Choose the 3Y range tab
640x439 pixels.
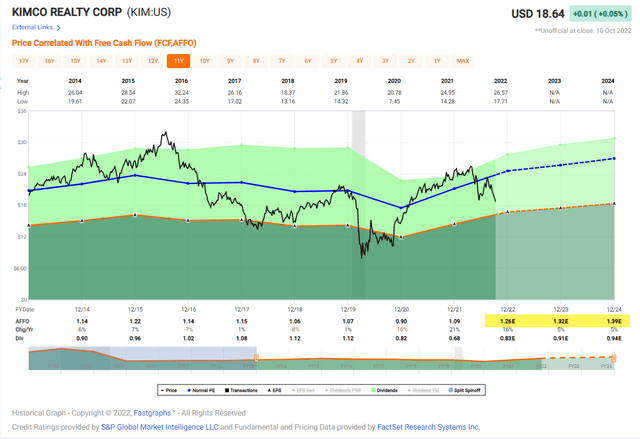click(x=385, y=61)
